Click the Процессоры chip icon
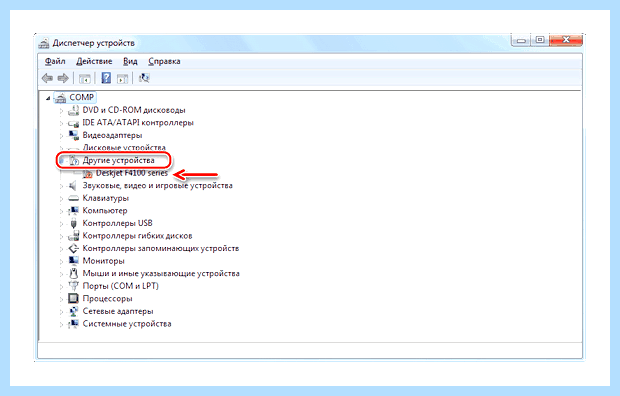 (x=73, y=299)
